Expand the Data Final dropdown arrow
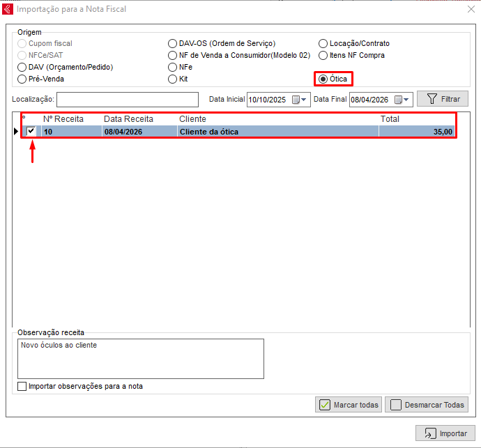The width and height of the screenshot is (481, 448). (x=407, y=100)
